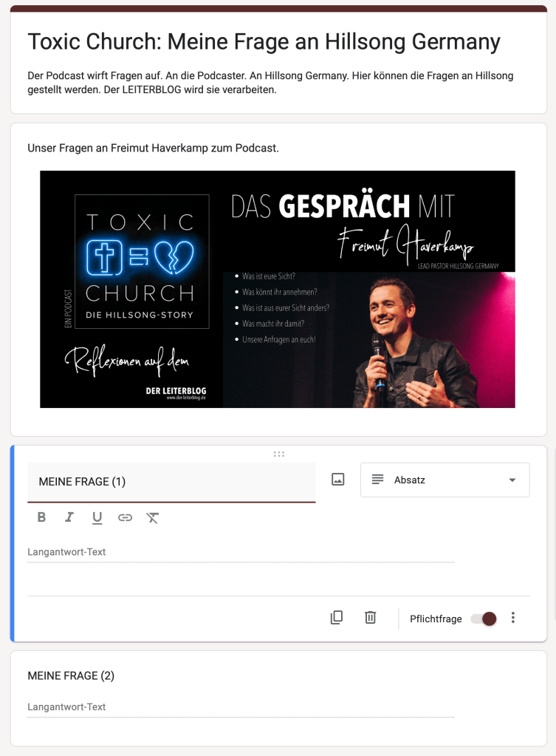The height and width of the screenshot is (756, 556).
Task: Click the Unser Fragen an Freimut text
Action: tap(153, 149)
